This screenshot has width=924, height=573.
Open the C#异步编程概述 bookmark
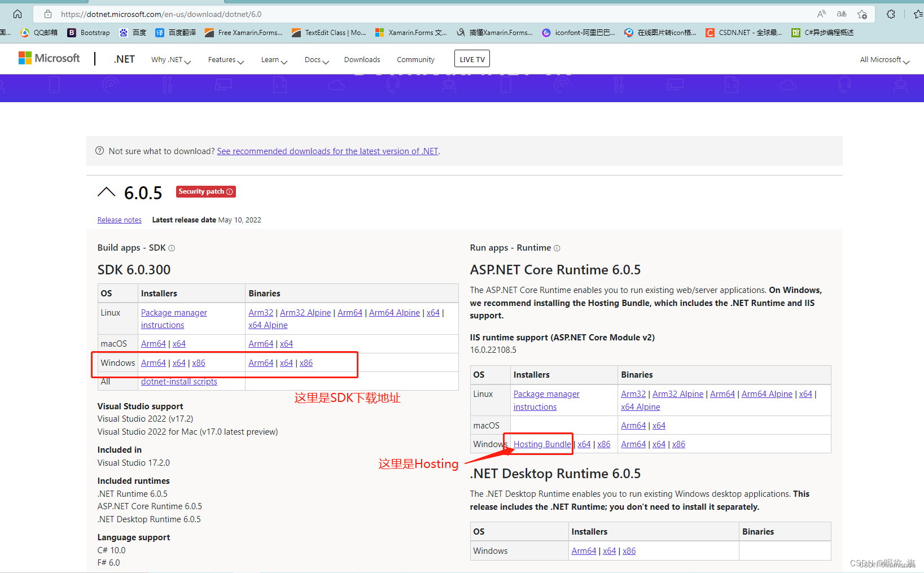[822, 33]
